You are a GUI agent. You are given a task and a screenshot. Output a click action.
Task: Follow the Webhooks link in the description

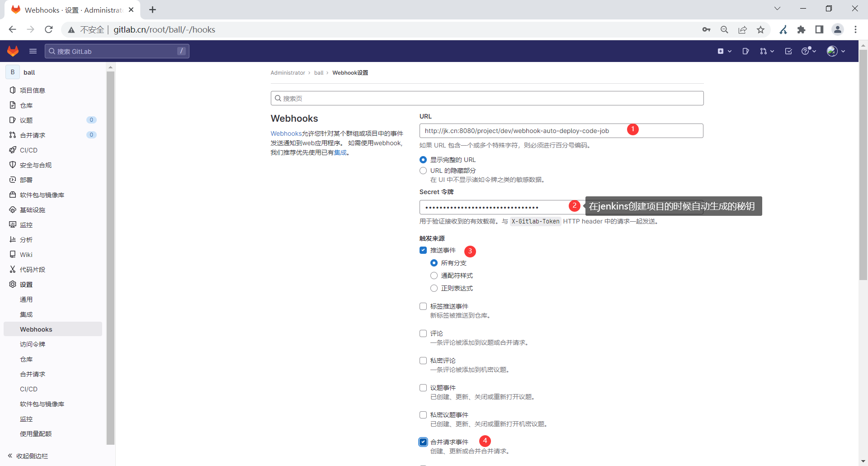tap(286, 133)
